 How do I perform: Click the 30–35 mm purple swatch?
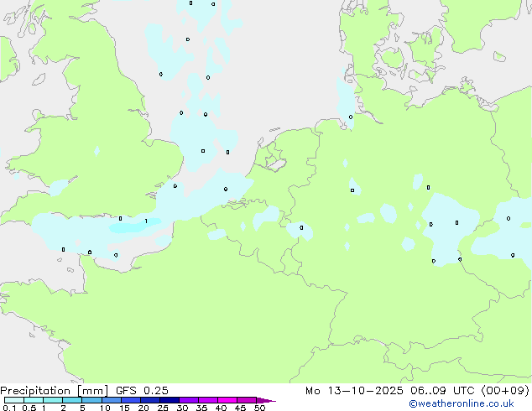(x=188, y=400)
